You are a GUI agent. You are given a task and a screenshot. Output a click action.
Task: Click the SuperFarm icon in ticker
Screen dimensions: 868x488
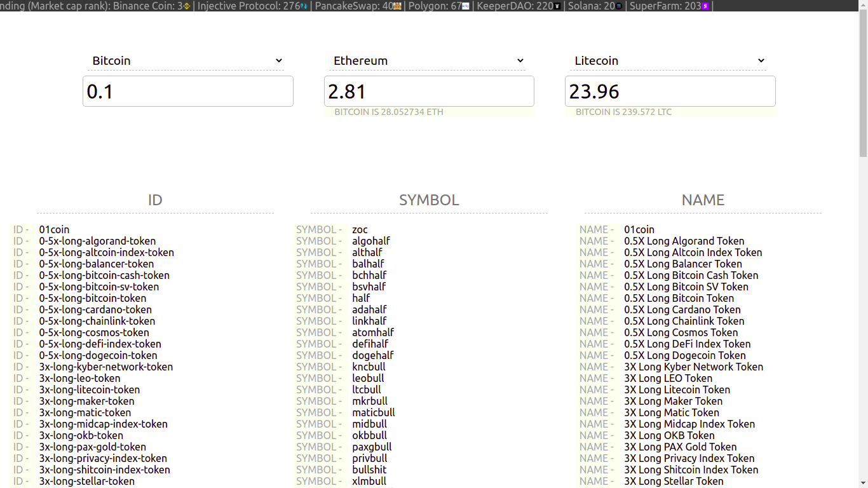pos(705,6)
